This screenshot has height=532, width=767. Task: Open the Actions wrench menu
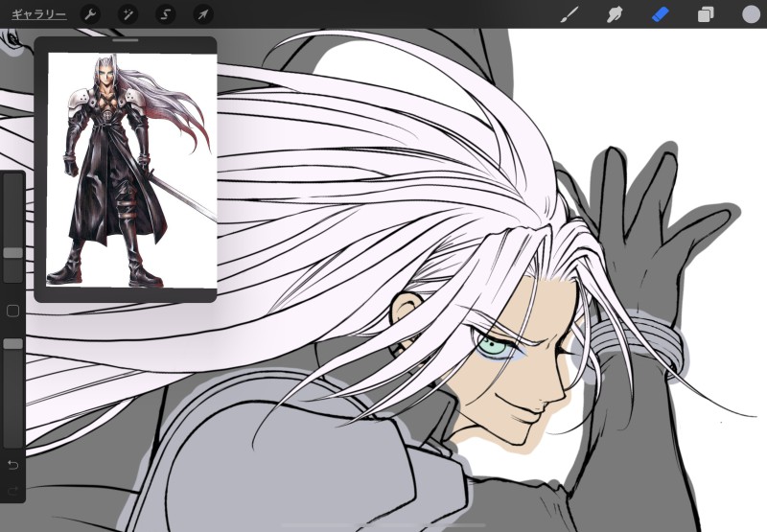[90, 14]
